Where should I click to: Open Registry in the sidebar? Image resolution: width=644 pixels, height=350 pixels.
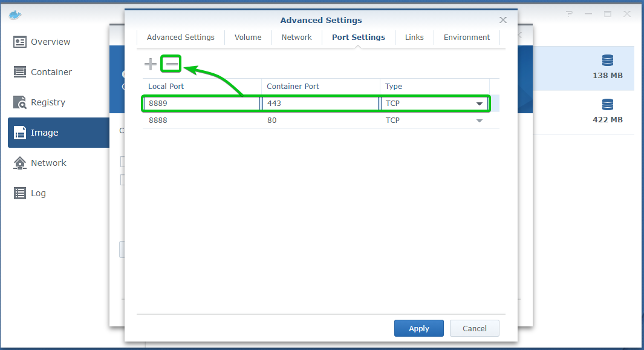click(59, 102)
